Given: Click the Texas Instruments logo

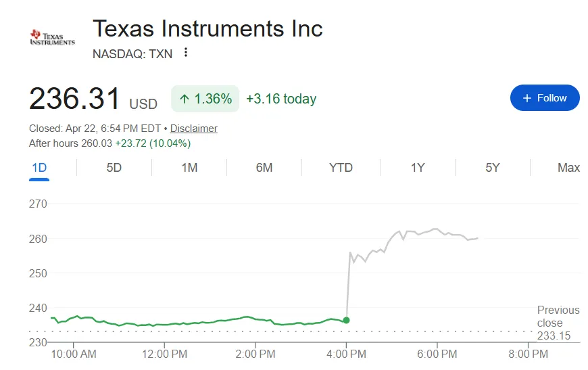Looking at the screenshot, I should click(52, 38).
